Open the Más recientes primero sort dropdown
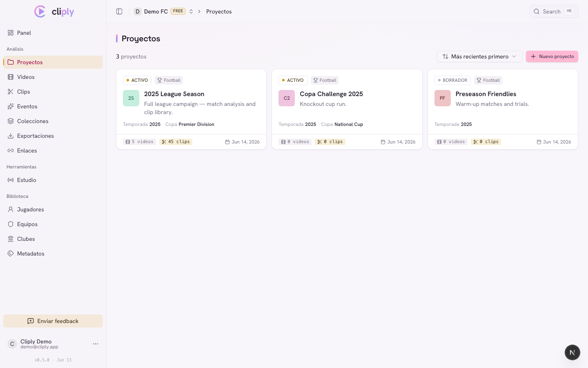The image size is (588, 368). coord(479,56)
